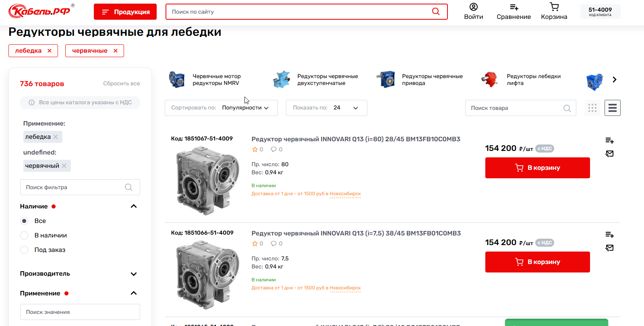Viewport: 644px width, 326px height.
Task: Select the В наличии radio button
Action: [x=24, y=235]
